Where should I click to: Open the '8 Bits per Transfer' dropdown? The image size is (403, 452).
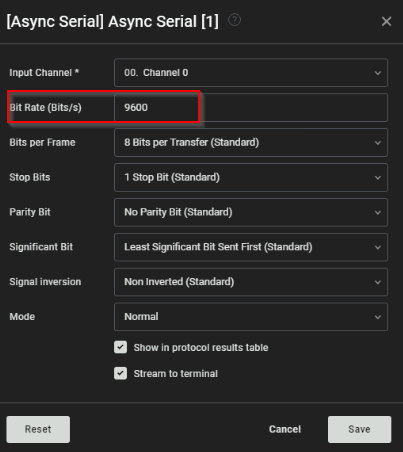(x=251, y=143)
